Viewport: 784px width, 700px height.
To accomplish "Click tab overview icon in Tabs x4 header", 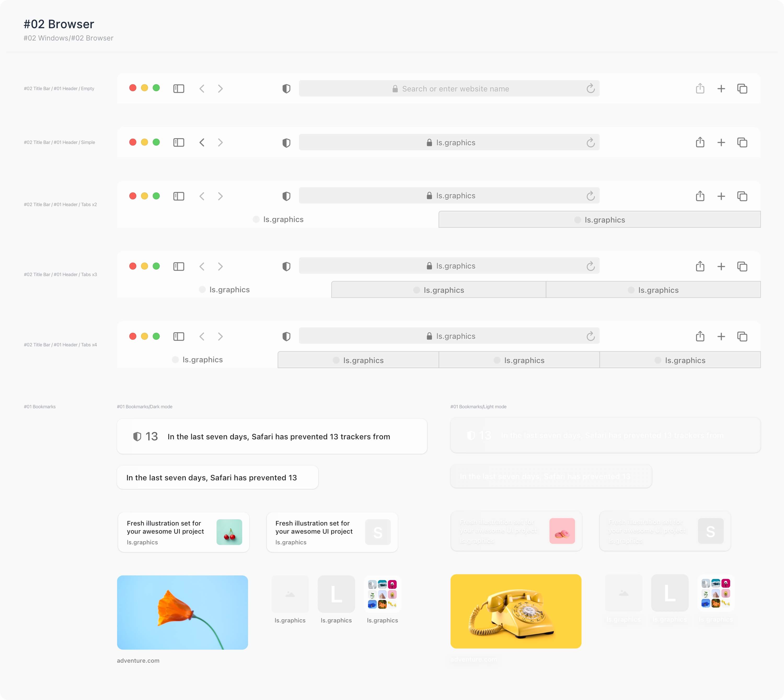I will point(742,336).
